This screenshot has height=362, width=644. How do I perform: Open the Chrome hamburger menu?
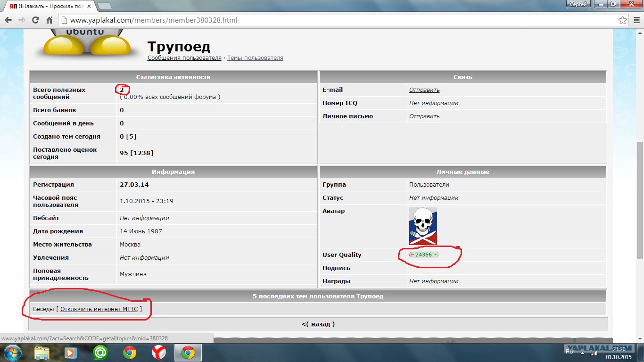pos(636,20)
